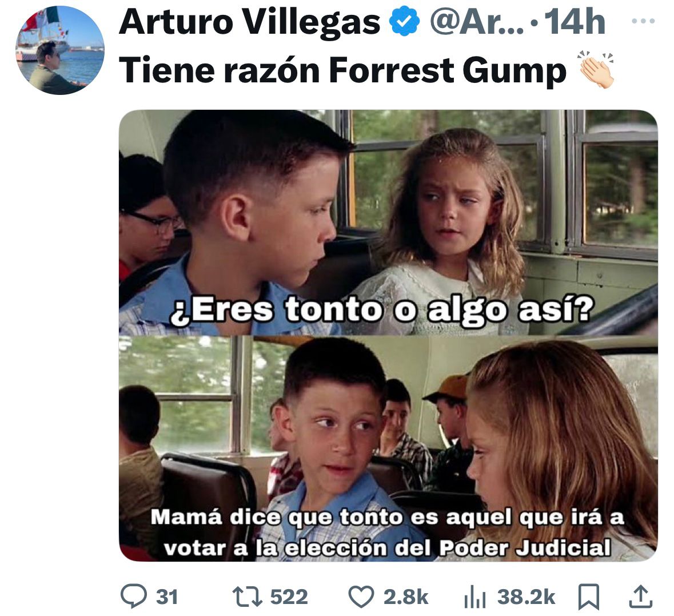Image resolution: width=674 pixels, height=616 pixels.
Task: Click the blue verified badge
Action: [405, 22]
